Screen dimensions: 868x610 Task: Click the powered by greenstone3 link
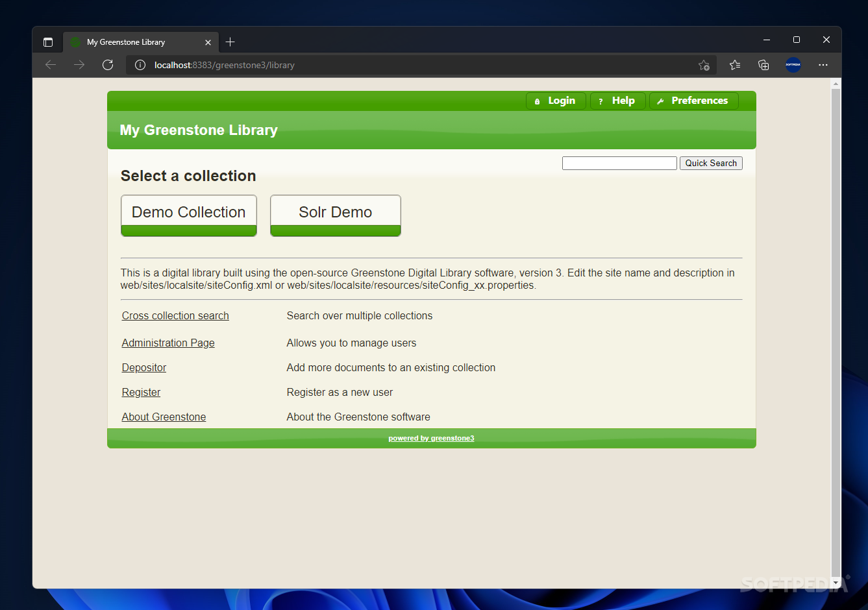click(431, 439)
